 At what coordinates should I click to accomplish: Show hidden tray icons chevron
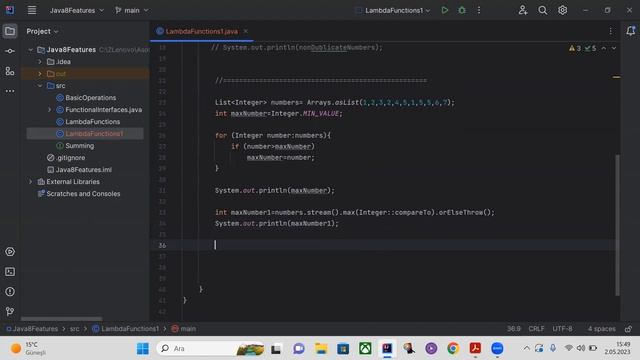point(527,349)
